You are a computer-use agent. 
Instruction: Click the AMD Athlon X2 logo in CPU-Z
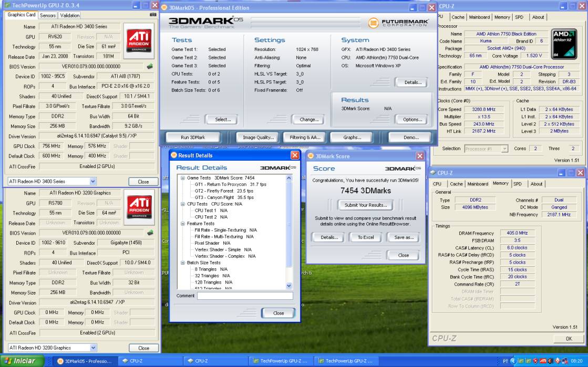tap(564, 44)
